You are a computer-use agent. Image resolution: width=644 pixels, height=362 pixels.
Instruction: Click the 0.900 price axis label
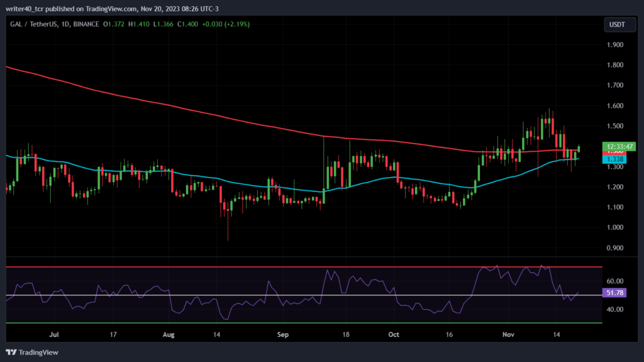(x=615, y=247)
